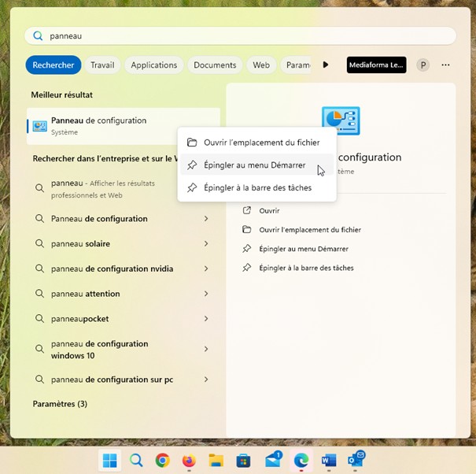
Task: Open Microsoft Store from the taskbar
Action: click(x=243, y=461)
